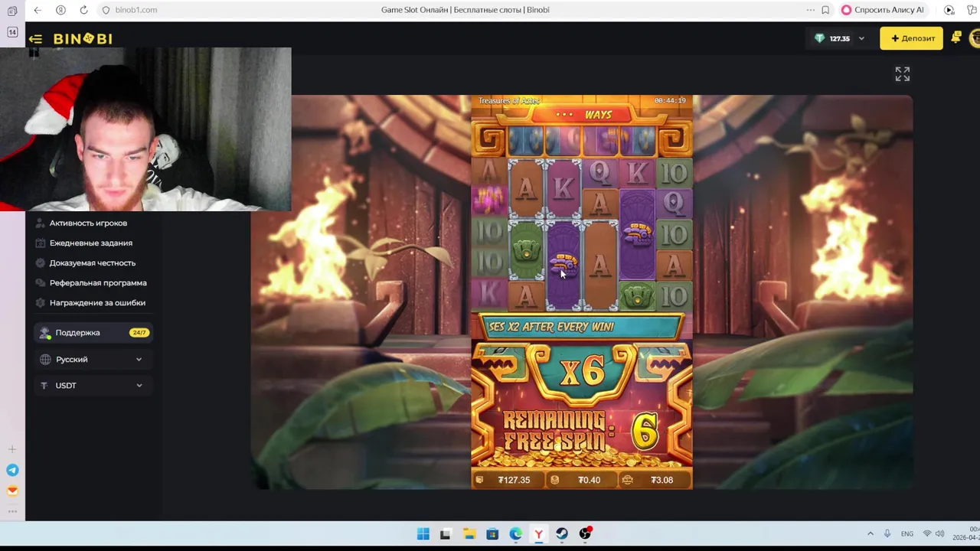980x551 pixels.
Task: Open the browser's three-dots page menu
Action: (810, 10)
